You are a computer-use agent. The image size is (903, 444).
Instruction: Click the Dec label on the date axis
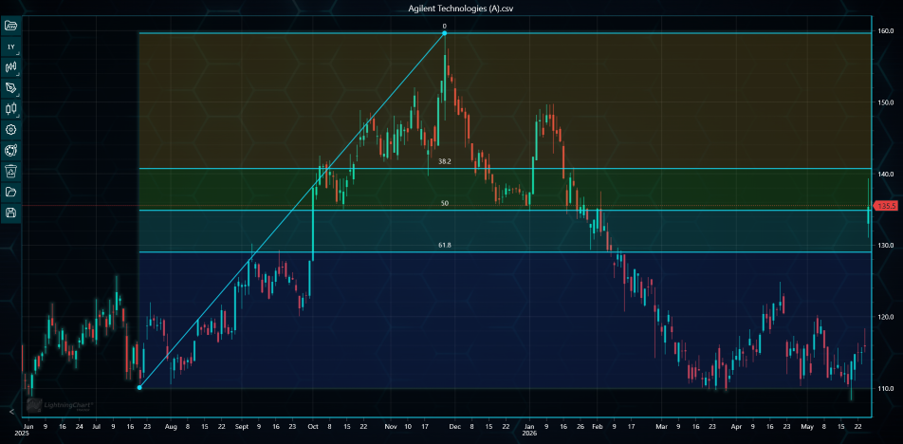(x=454, y=427)
